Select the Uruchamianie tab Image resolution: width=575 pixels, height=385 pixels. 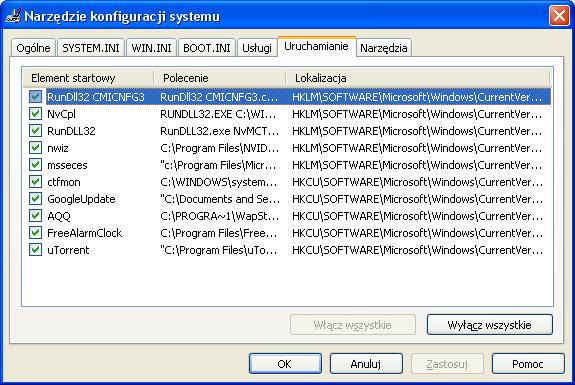(316, 46)
